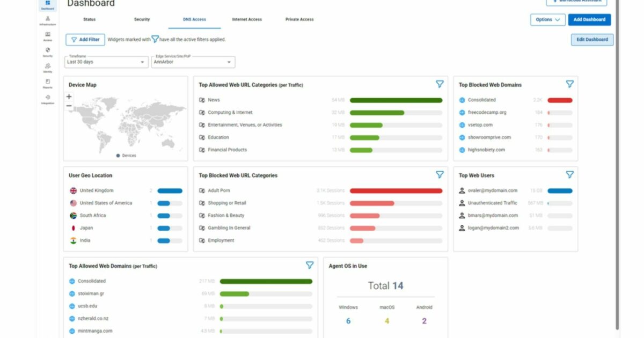Click Entertainment, Venues, or Activities row

tap(320, 125)
